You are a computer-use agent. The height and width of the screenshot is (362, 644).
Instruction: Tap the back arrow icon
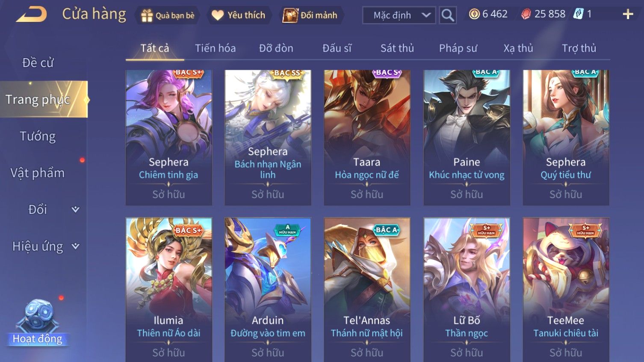tap(31, 15)
